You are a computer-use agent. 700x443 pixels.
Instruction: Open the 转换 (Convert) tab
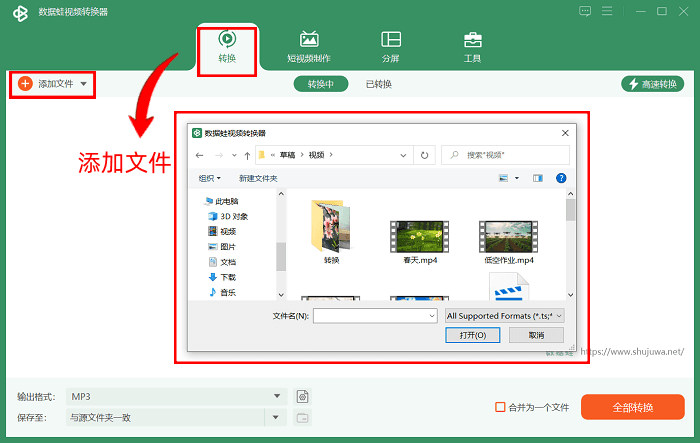[227, 46]
